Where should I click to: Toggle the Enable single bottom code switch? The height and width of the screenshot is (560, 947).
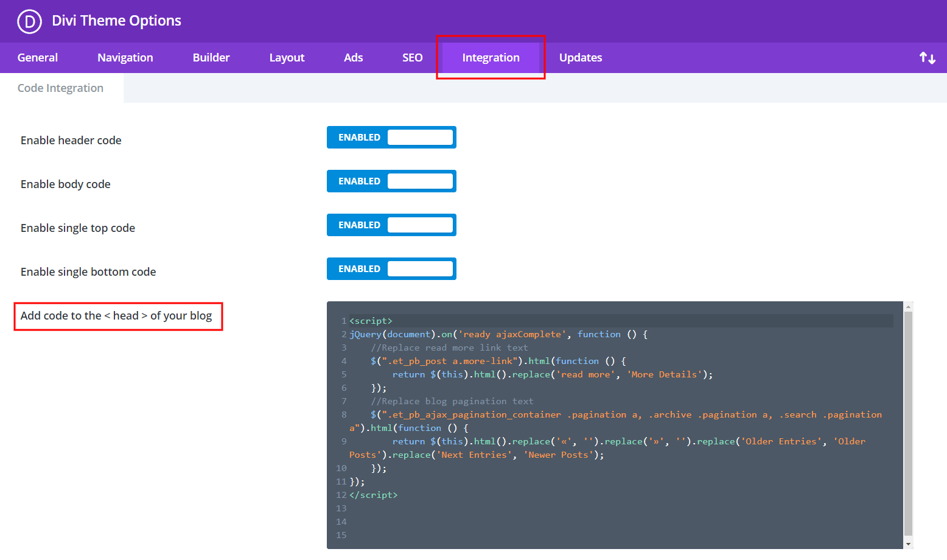(x=391, y=269)
